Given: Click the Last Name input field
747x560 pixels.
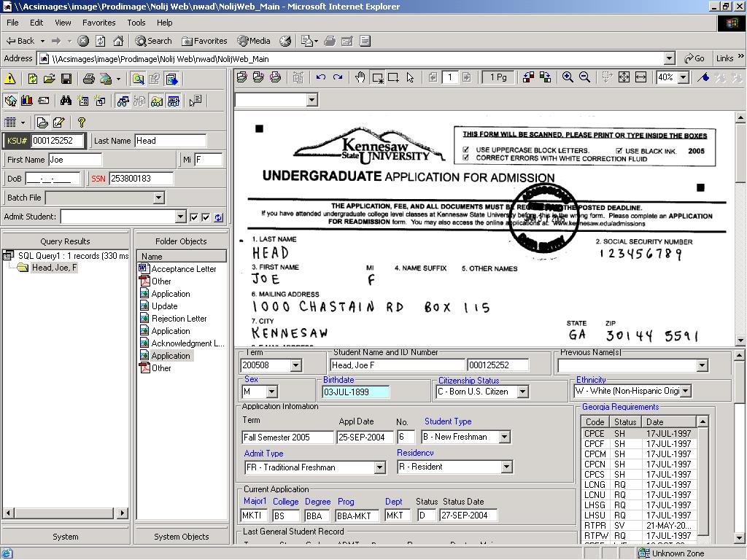Looking at the screenshot, I should (170, 141).
